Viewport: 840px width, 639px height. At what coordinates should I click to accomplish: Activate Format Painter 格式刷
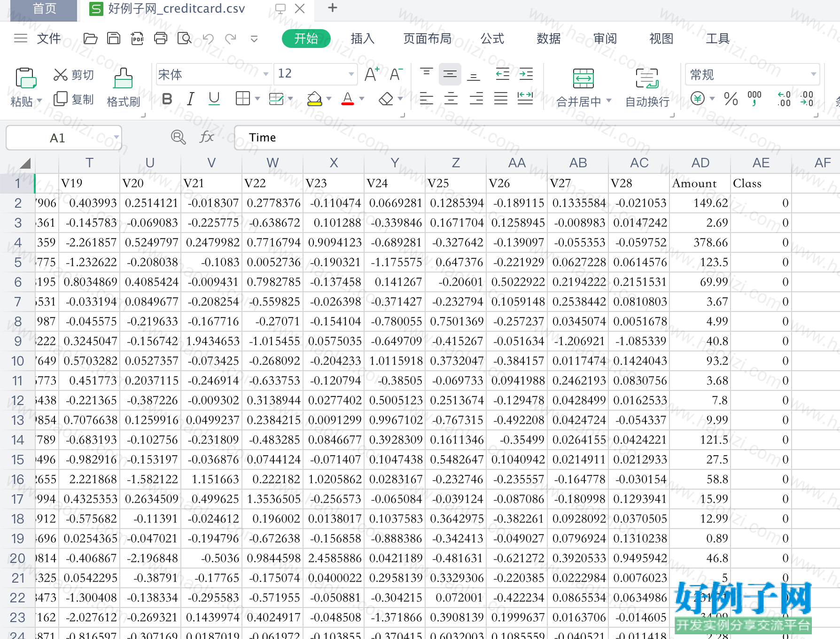coord(123,88)
